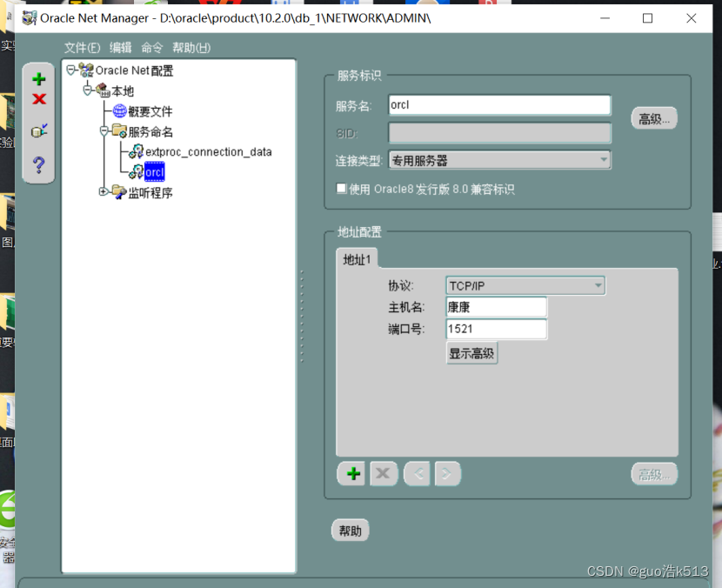This screenshot has height=588, width=722.
Task: Select the test/edit icon with checkmark on sidebar
Action: tap(38, 130)
